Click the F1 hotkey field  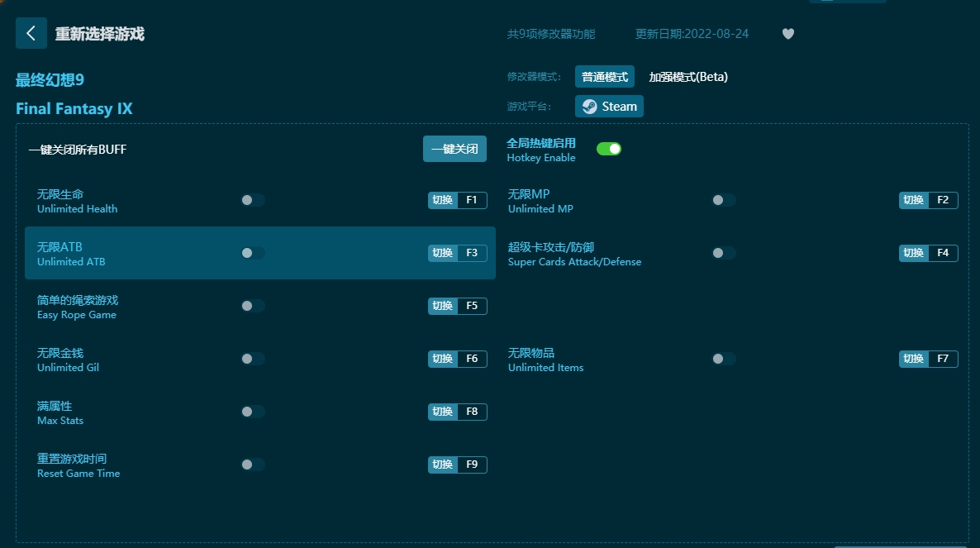472,200
